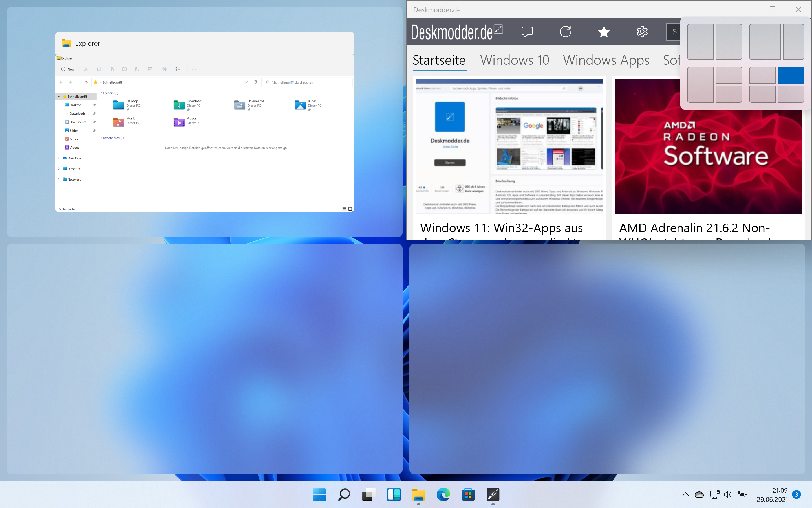Click Back arrow in Explorer preview navigation
The width and height of the screenshot is (812, 508).
pos(61,82)
